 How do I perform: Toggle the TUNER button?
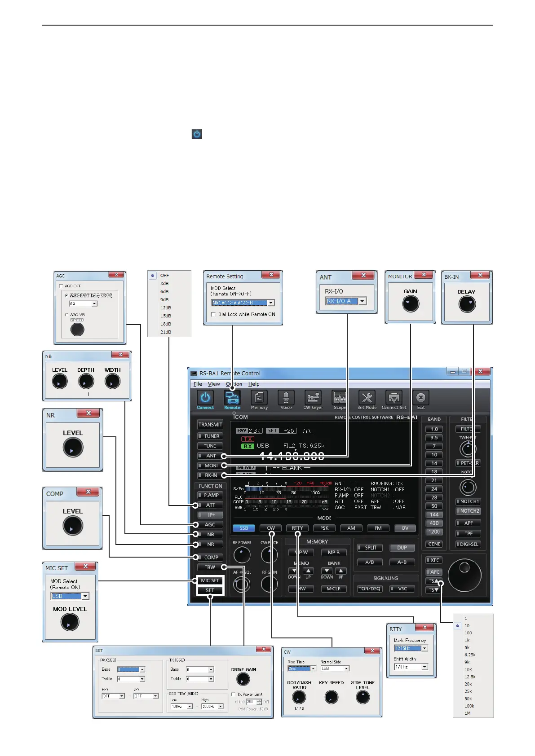210,436
